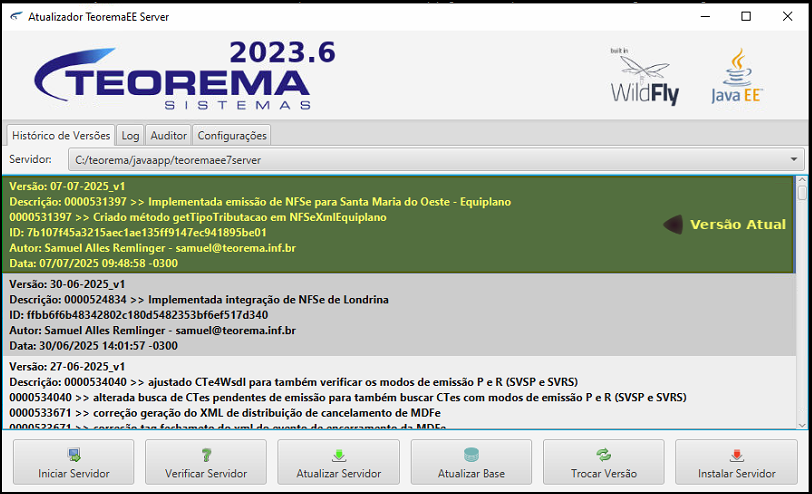Open the Histórico de Versões tab
The width and height of the screenshot is (812, 494).
[61, 136]
